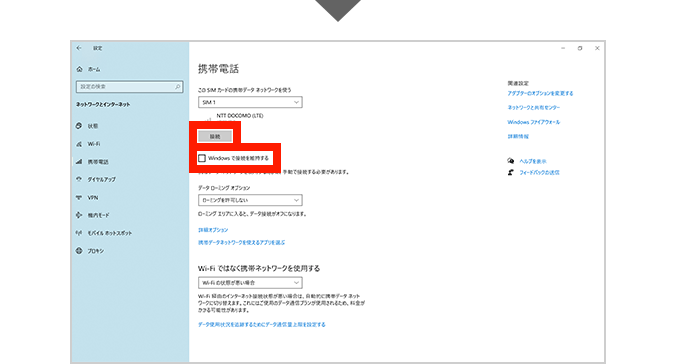The image size is (676, 364).
Task: Open the Windows ファイアウォール link
Action: 534,122
